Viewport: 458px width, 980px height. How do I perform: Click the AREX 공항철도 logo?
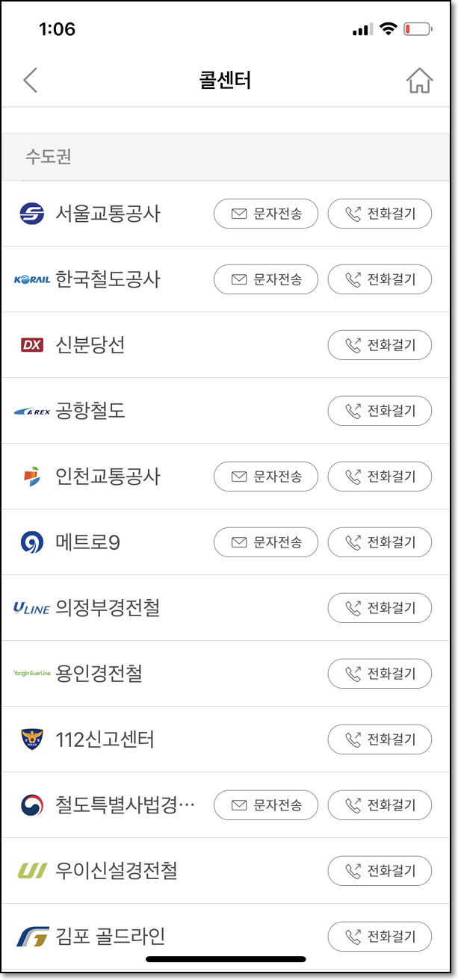point(28,411)
